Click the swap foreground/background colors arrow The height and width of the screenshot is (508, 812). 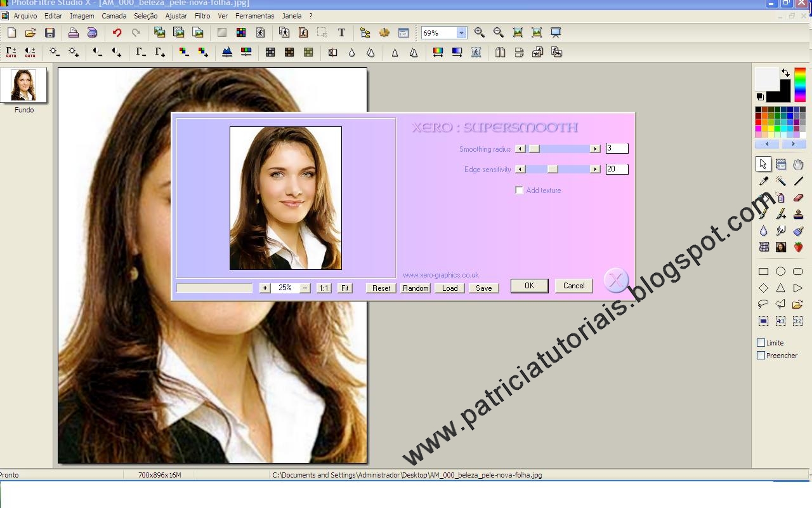(x=786, y=73)
